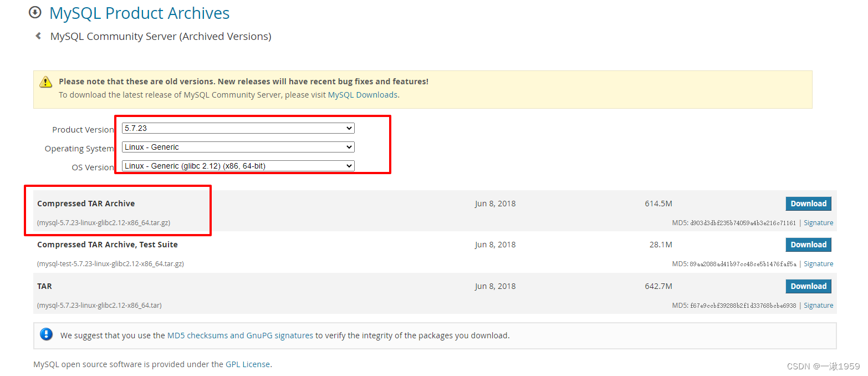Open the GPL License link

pos(248,364)
